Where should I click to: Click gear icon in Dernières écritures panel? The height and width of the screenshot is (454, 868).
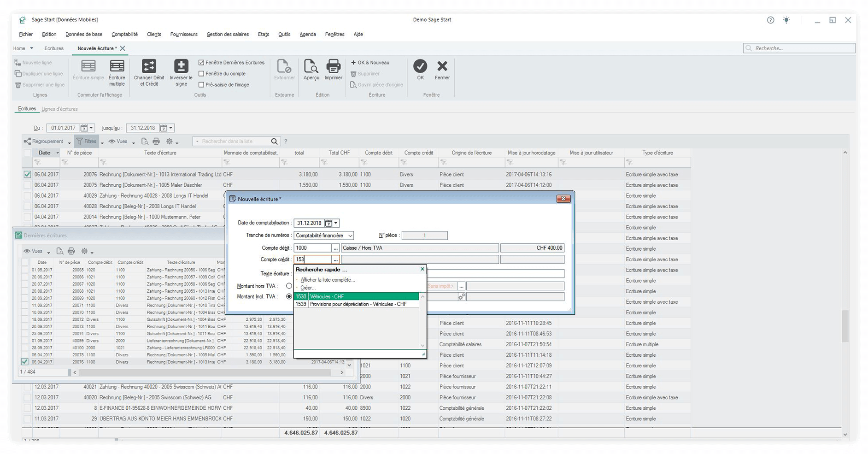[84, 251]
